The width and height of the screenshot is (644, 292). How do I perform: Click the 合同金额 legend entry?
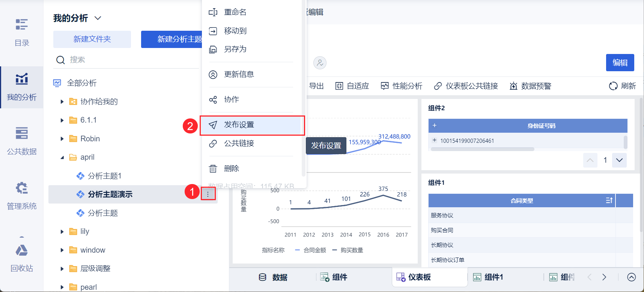pos(310,250)
